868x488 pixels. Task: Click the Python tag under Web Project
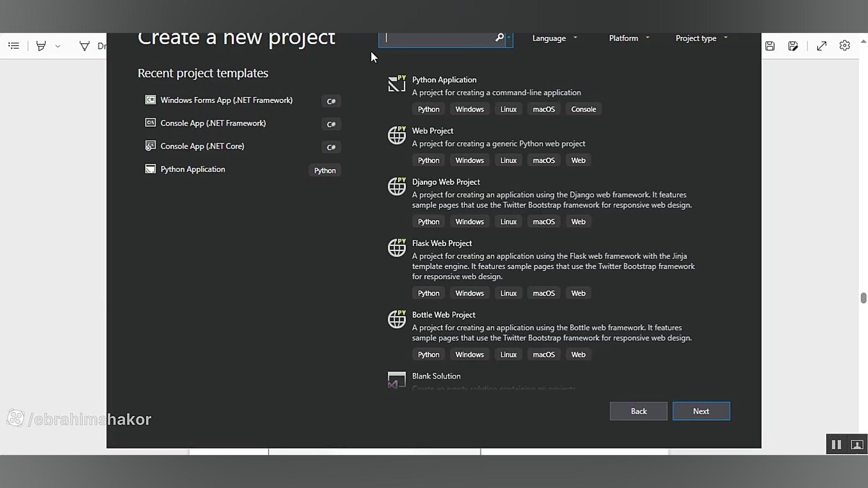[x=428, y=160]
